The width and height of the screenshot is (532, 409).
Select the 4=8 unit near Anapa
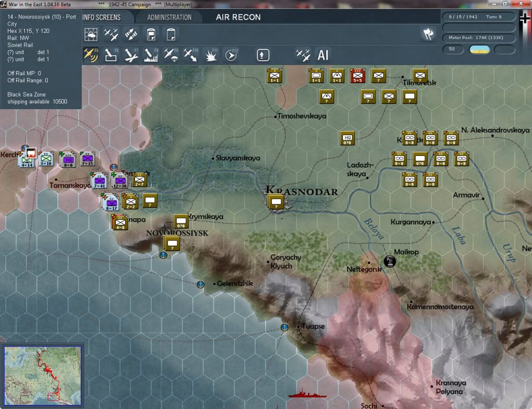tap(120, 222)
